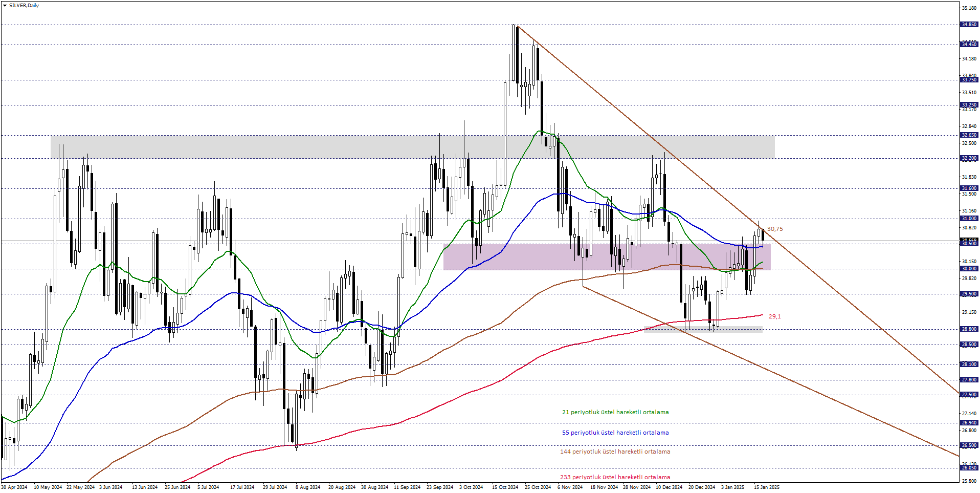
Task: Click the SILVER,Daily chart title
Action: [x=24, y=6]
